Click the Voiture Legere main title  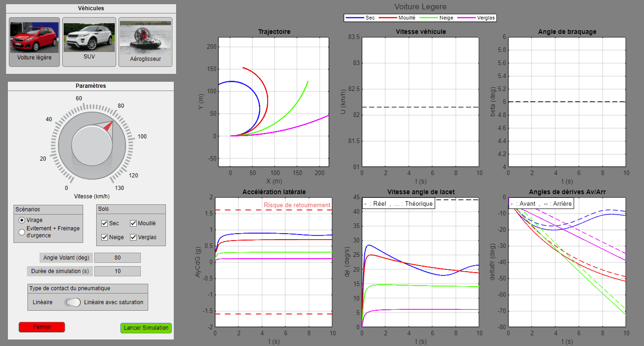(421, 7)
